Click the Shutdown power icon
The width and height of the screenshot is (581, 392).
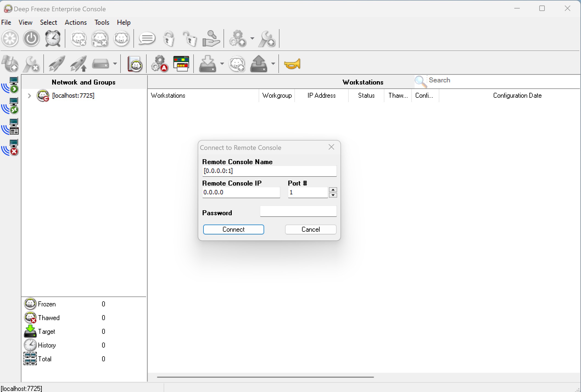(31, 38)
